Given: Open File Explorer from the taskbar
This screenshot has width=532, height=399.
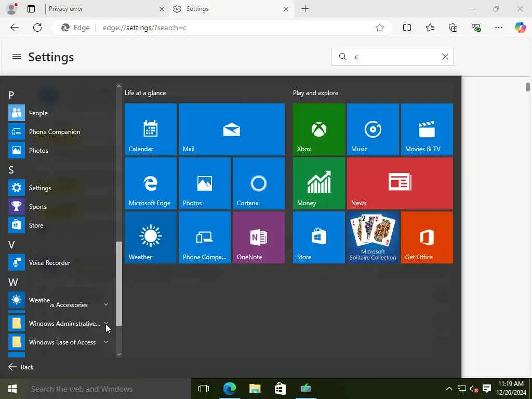Looking at the screenshot, I should tap(255, 389).
